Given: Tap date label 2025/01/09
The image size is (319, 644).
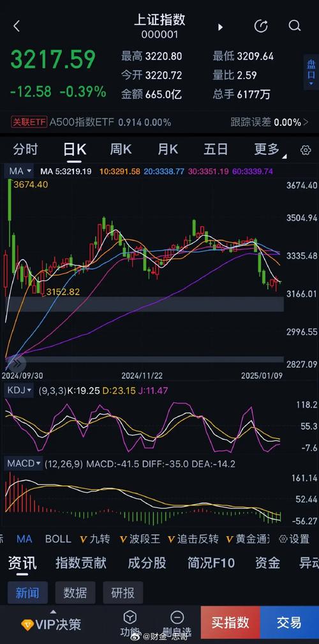Looking at the screenshot, I should coord(262,375).
